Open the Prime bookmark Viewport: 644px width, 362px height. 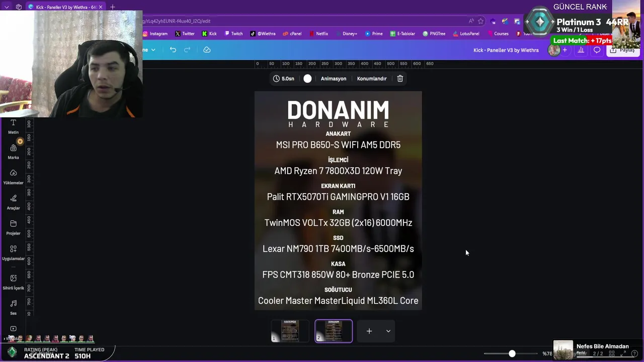374,34
